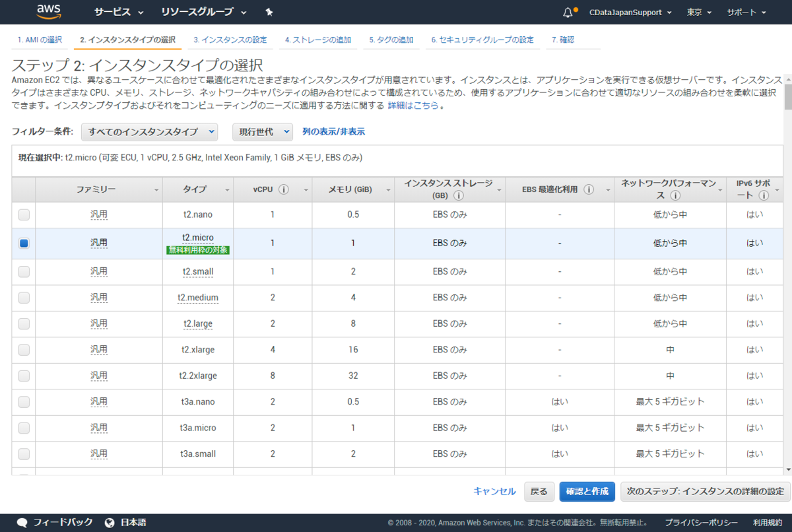
Task: Click the フィードバック speech bubble icon
Action: (22, 522)
